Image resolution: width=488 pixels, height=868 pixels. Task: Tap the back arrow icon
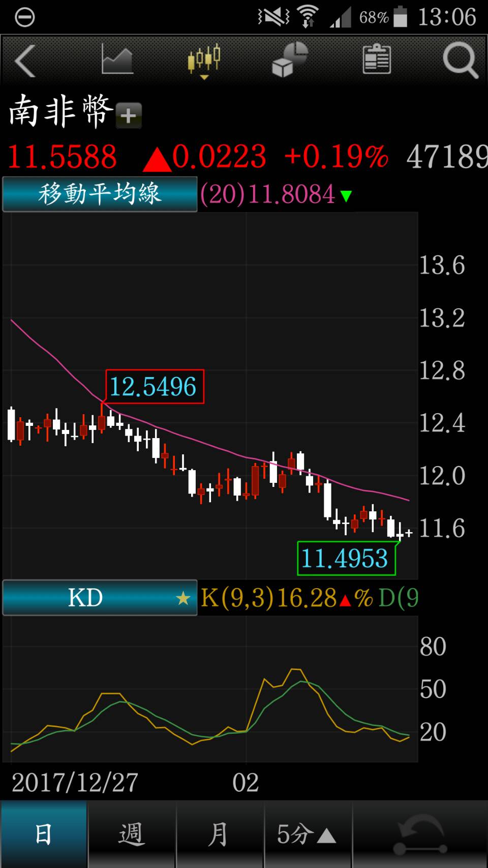point(25,61)
